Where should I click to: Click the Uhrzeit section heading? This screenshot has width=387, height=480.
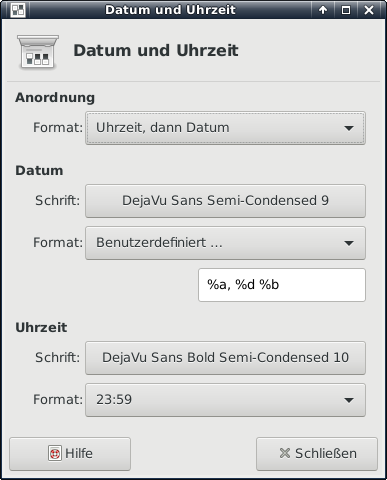[41, 327]
